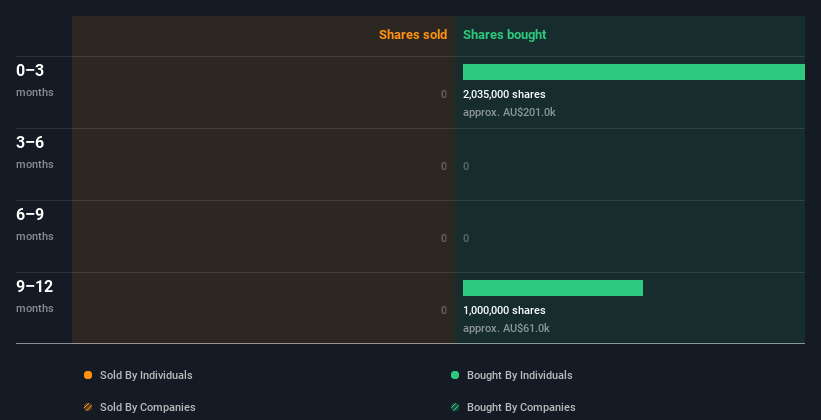The width and height of the screenshot is (821, 420).
Task: Select the Sold By Companies legend label
Action: coord(148,407)
